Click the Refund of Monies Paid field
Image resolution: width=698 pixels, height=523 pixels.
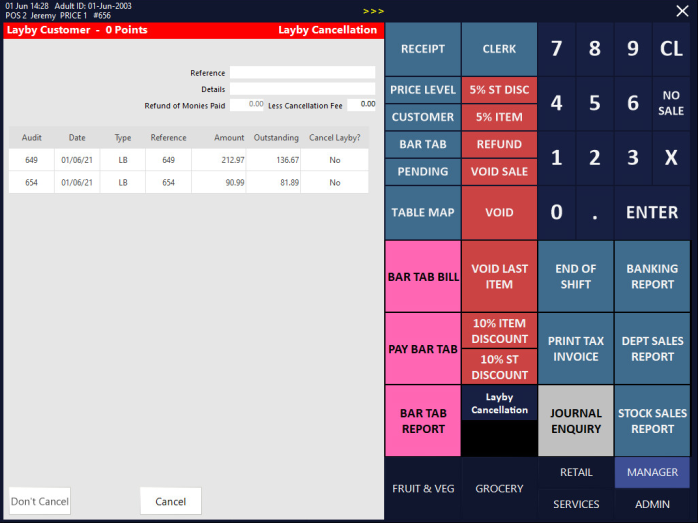point(247,105)
